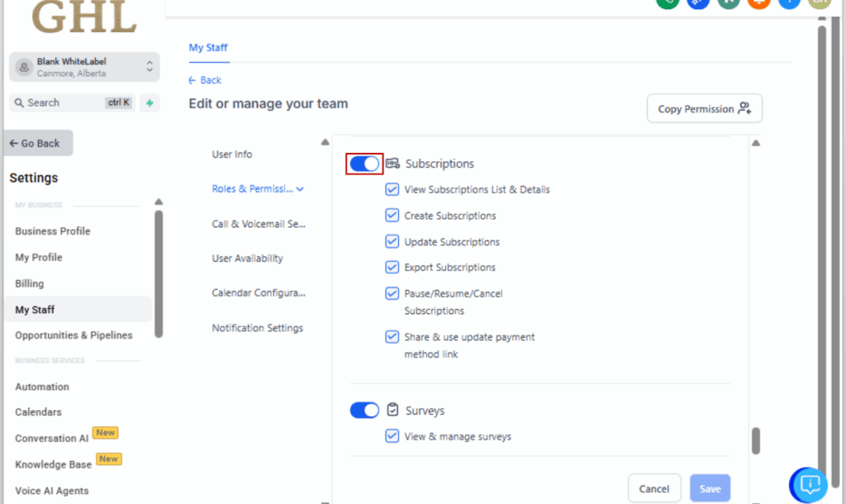This screenshot has height=504, width=846.
Task: Uncheck Export Subscriptions checkbox
Action: point(392,268)
